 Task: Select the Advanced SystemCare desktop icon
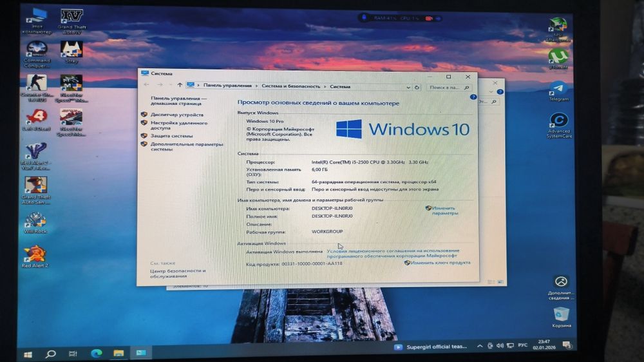[x=558, y=126]
